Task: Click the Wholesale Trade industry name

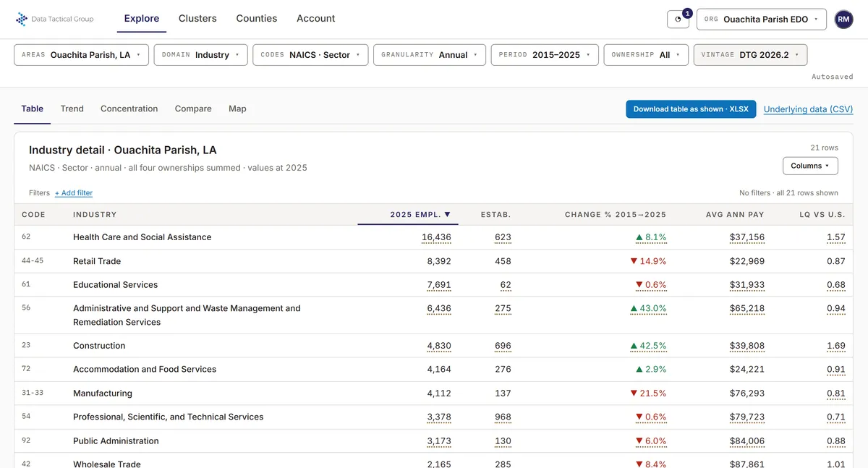Action: 107,464
